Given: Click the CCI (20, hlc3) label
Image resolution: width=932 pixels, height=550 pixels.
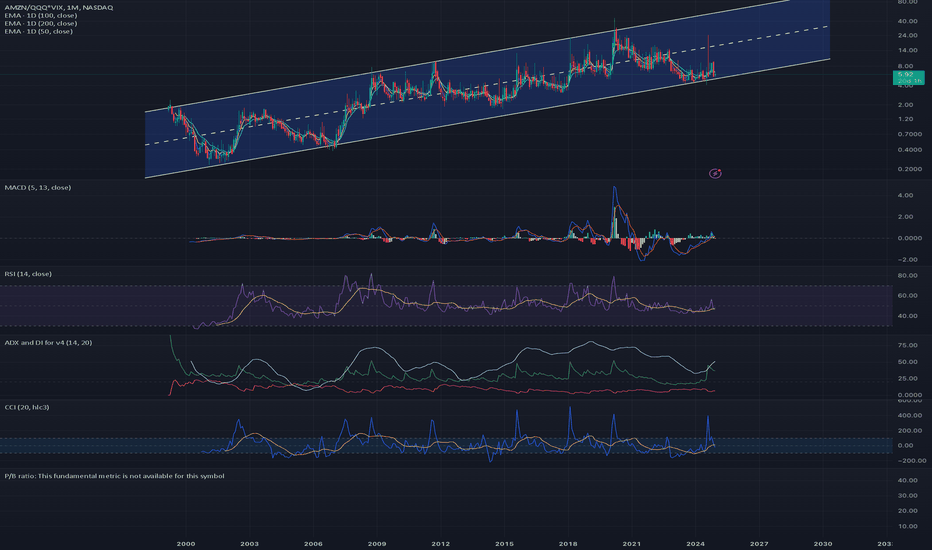Looking at the screenshot, I should (27, 407).
